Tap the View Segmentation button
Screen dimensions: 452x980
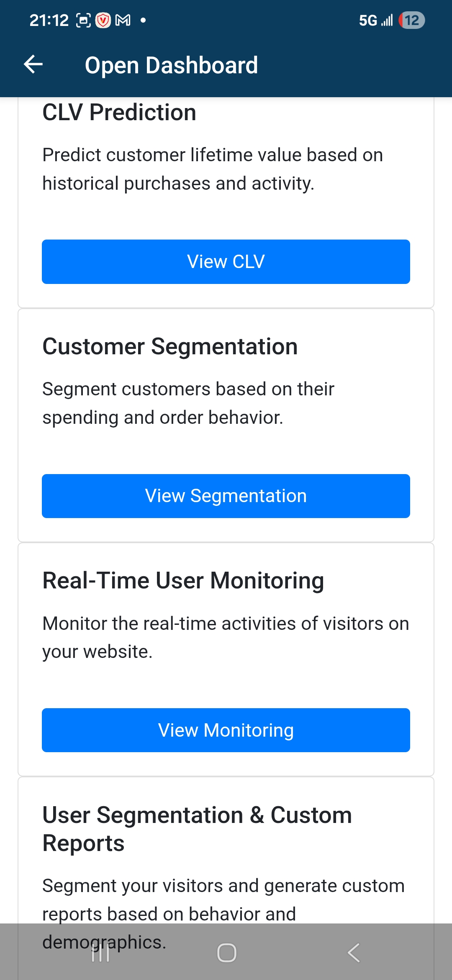(226, 496)
